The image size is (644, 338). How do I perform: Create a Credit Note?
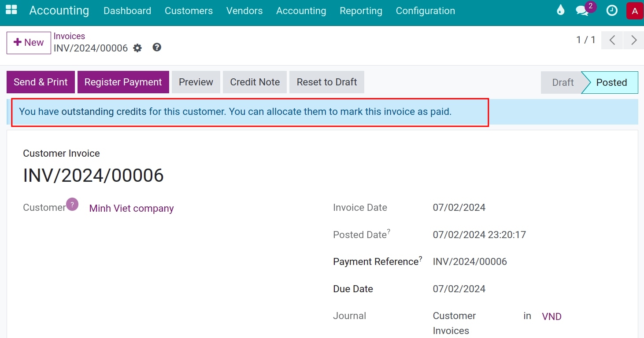click(255, 82)
